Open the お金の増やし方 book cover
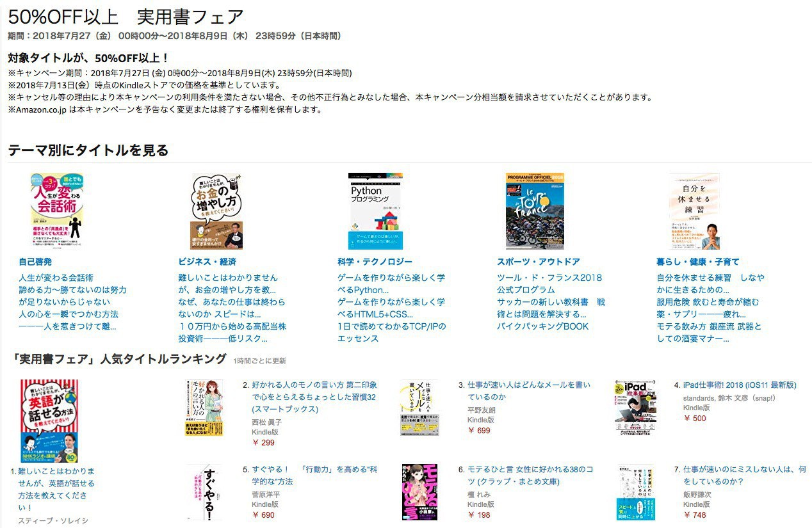The image size is (812, 528). point(216,211)
